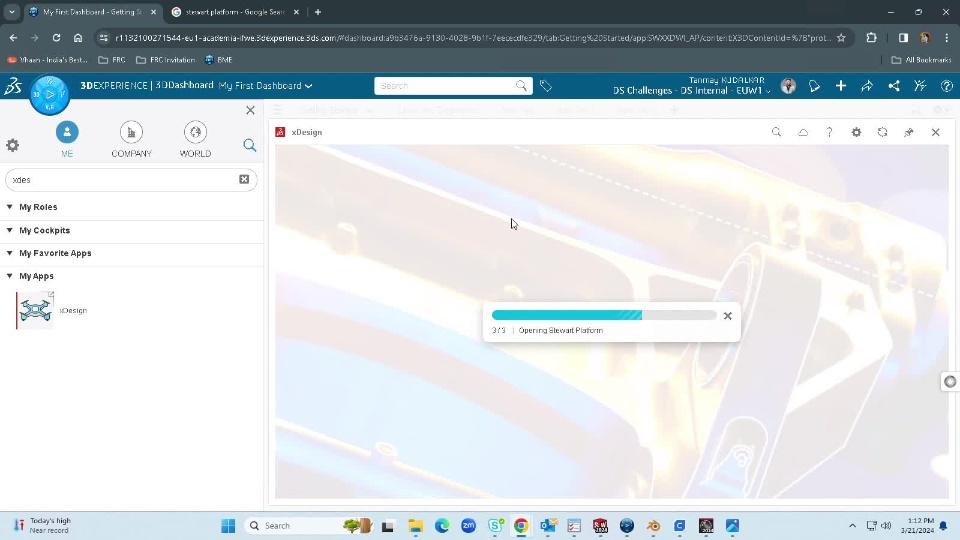
Task: Close the xDesign widget
Action: (936, 132)
